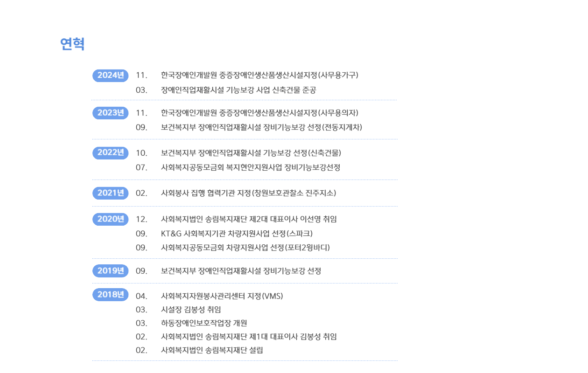This screenshot has height=373, width=588.
Task: Click the 송림복지재단 설립 entry
Action: (x=212, y=350)
